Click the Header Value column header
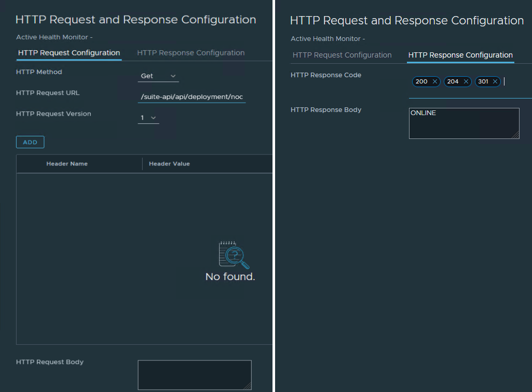This screenshot has width=532, height=392. 169,164
